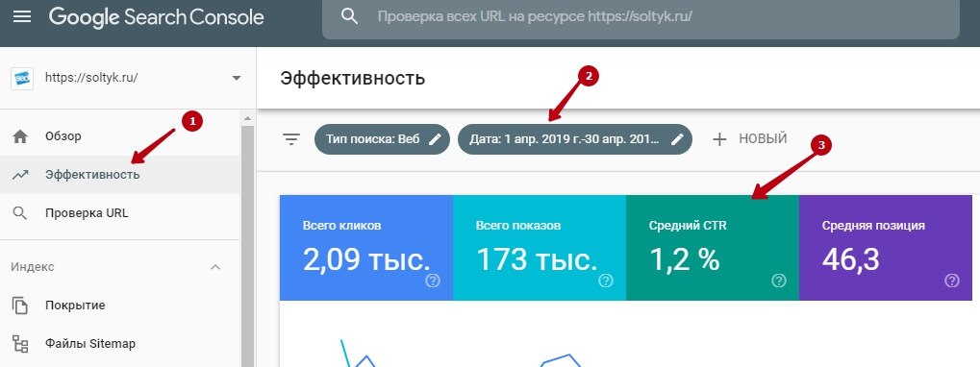Collapse the Индекс section chevron
This screenshot has height=367, width=980.
coord(215,267)
